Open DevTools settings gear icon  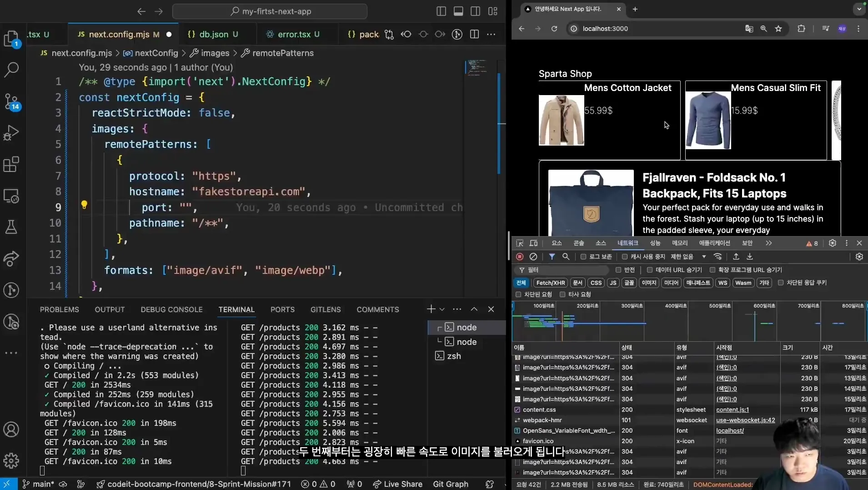coord(832,243)
